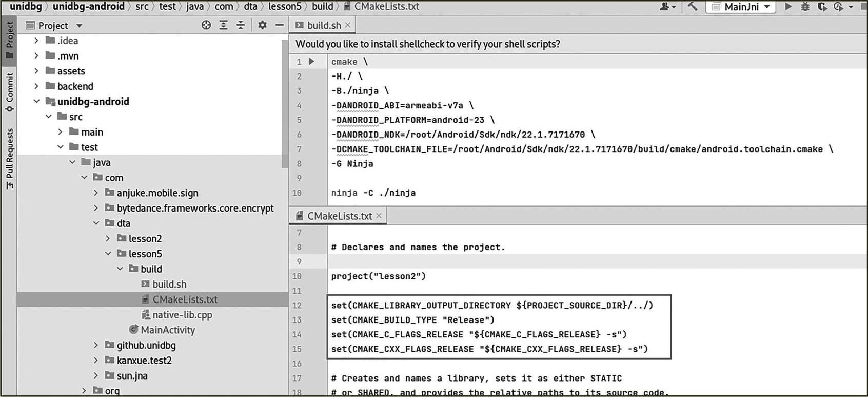Run with Coverage using the shield icon
This screenshot has height=397, width=868.
[x=822, y=7]
